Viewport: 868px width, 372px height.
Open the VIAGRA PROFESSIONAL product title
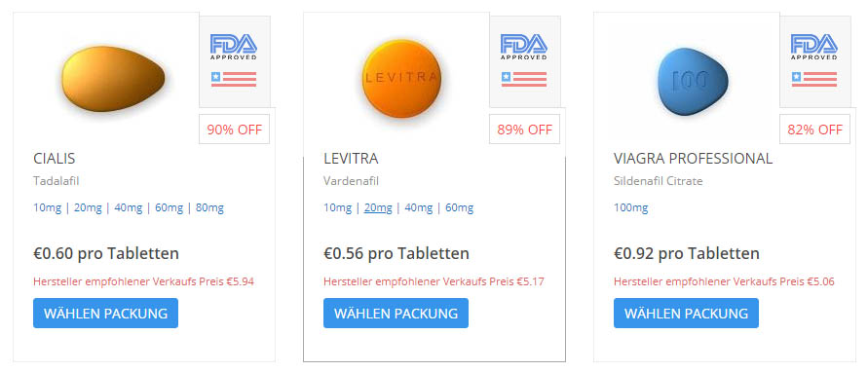[x=693, y=159]
